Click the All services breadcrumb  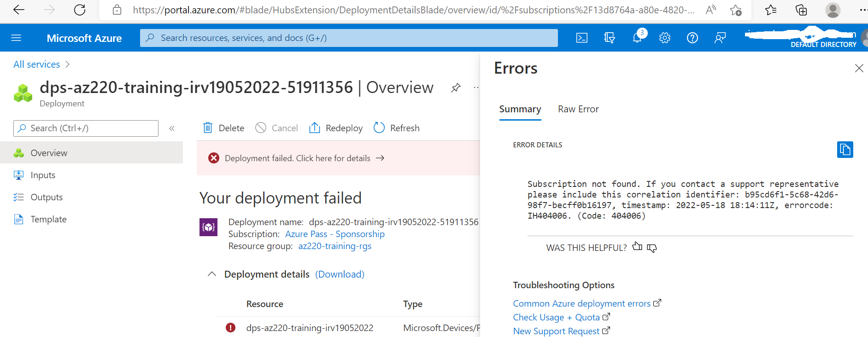click(37, 64)
